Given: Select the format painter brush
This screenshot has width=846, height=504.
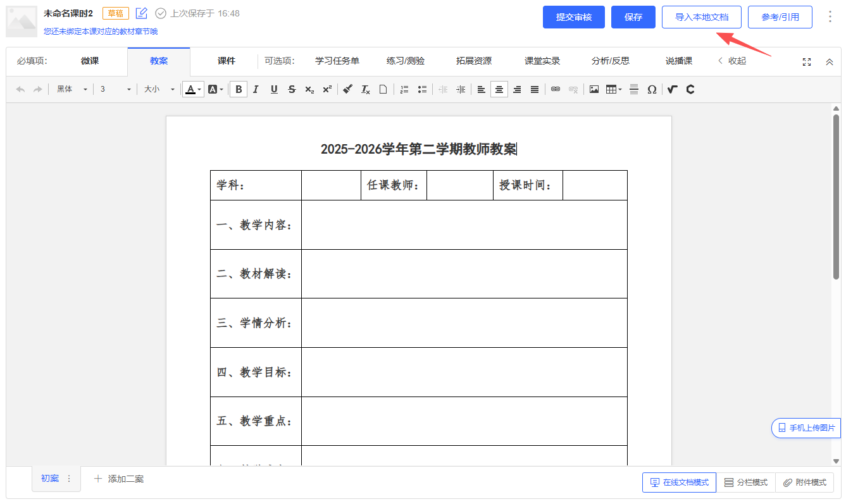Looking at the screenshot, I should click(347, 90).
